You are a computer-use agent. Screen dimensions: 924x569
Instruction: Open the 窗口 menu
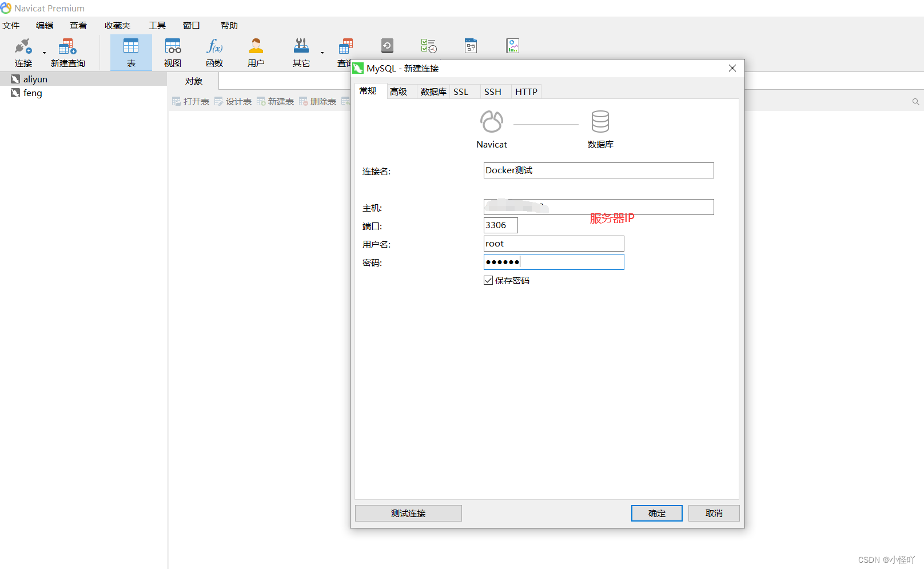192,25
